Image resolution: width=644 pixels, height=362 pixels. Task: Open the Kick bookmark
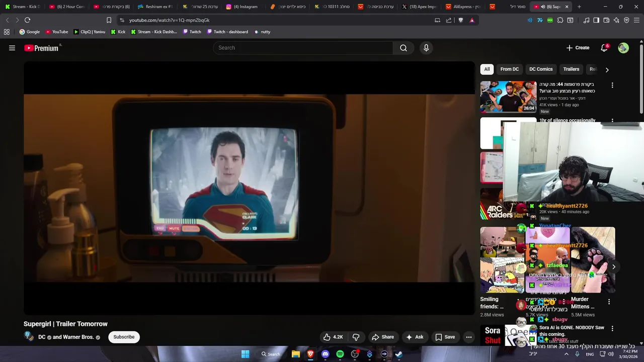pos(118,32)
